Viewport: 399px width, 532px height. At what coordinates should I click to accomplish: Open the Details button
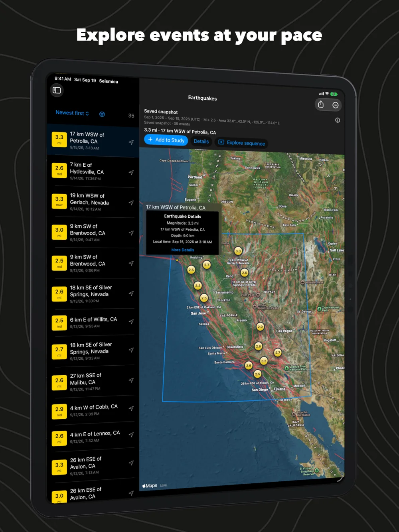pyautogui.click(x=201, y=142)
